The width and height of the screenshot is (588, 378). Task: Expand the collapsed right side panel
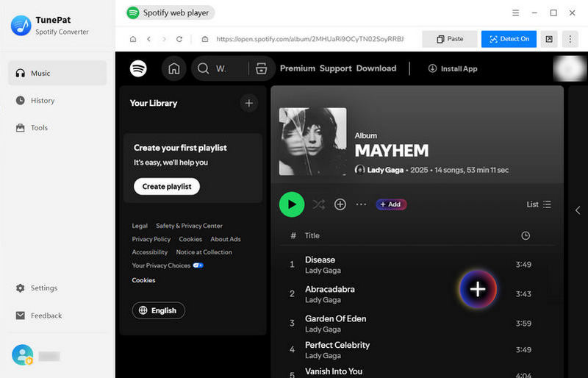point(578,210)
